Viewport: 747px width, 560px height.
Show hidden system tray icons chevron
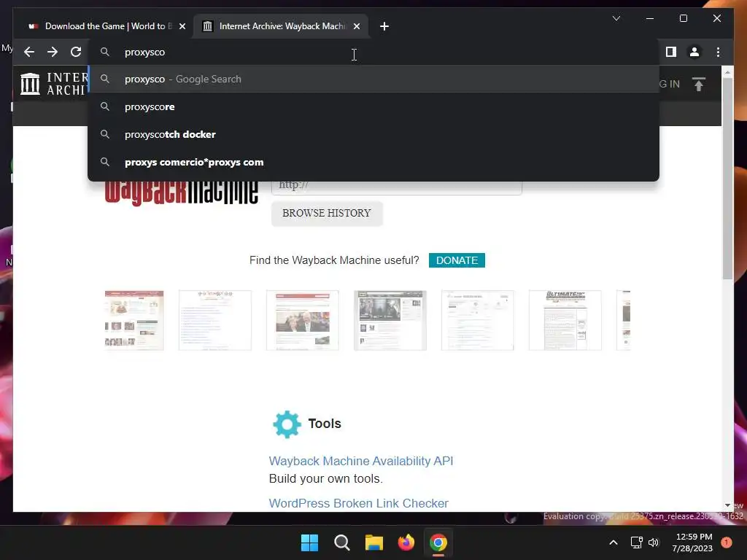tap(614, 542)
